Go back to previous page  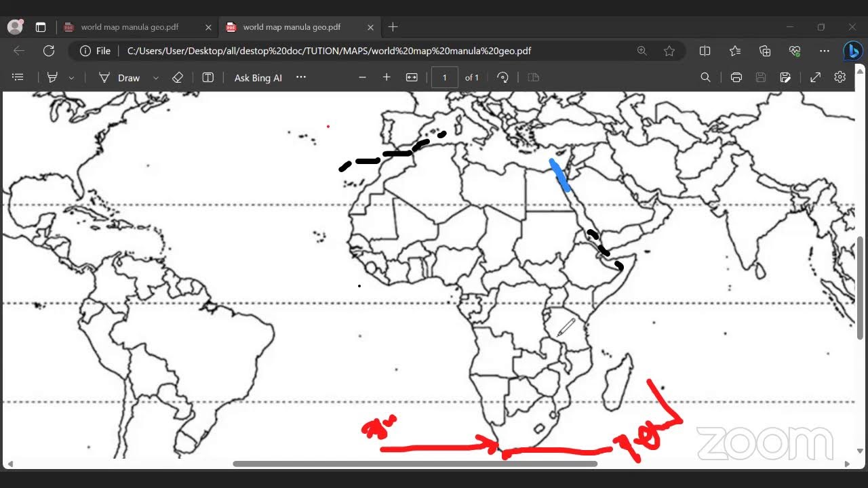pos(19,51)
